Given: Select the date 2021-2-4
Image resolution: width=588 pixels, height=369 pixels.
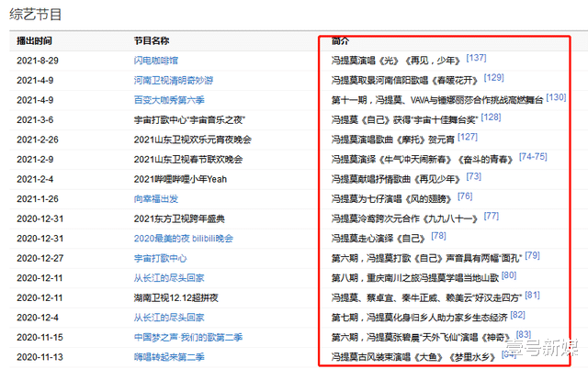Looking at the screenshot, I should 35,179.
